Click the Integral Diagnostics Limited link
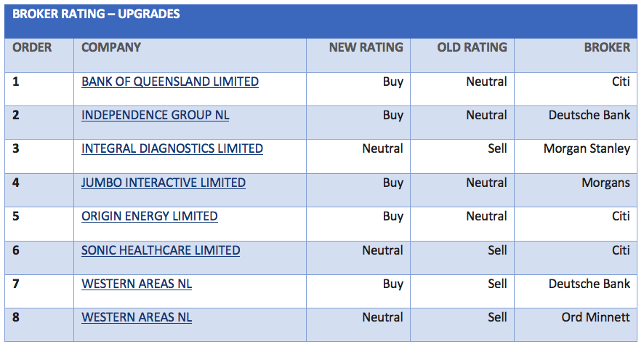Screen dimensions: 644x347 point(172,148)
